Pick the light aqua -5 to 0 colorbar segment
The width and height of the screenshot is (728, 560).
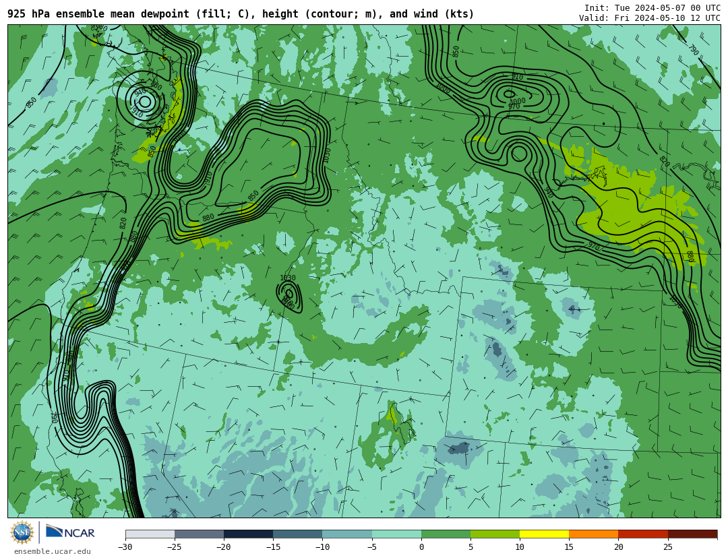coord(396,534)
